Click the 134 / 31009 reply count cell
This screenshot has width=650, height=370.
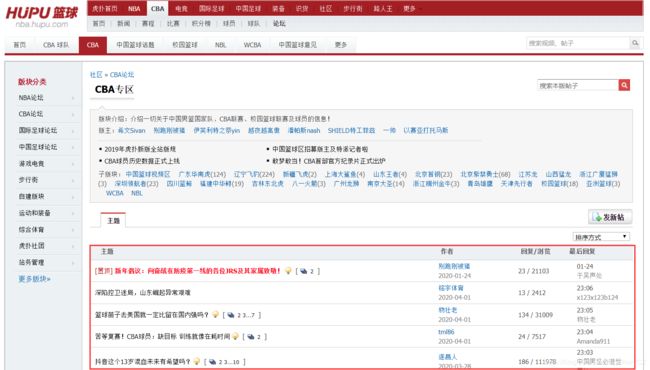click(x=535, y=315)
